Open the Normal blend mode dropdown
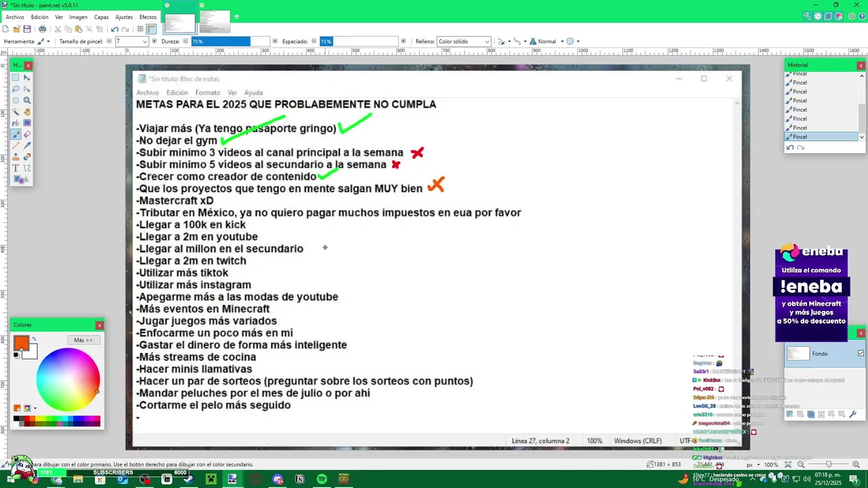Image resolution: width=868 pixels, height=488 pixels. pos(547,41)
